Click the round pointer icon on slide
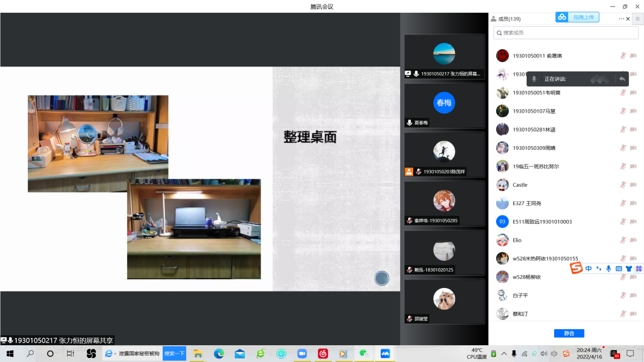 tap(382, 278)
